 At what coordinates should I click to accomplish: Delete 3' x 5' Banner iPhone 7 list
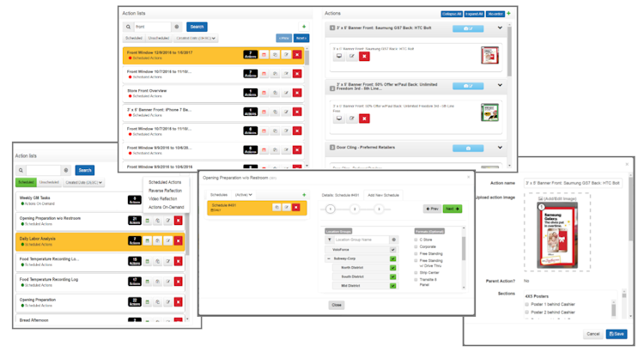[x=297, y=112]
